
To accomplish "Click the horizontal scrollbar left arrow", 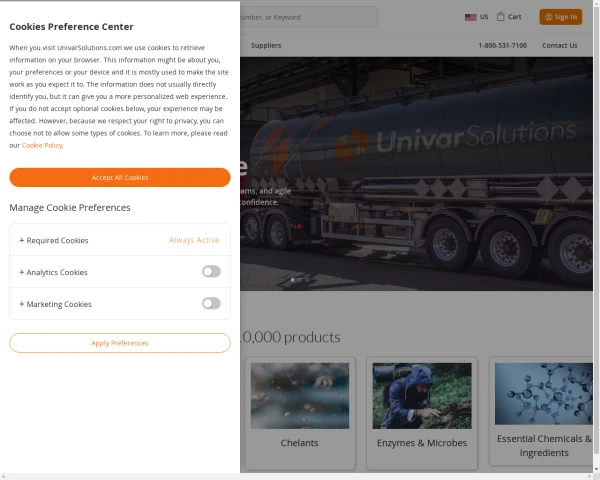I will click(x=3, y=476).
